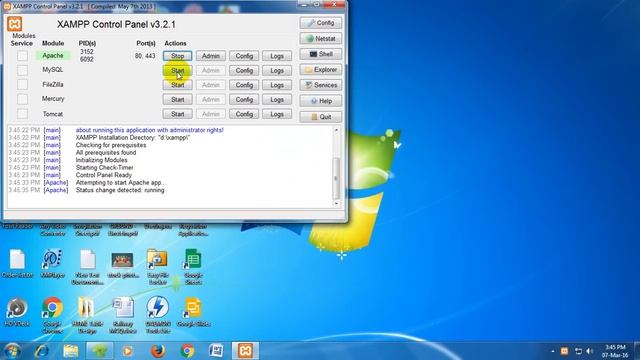Start the Tomcat module
The width and height of the screenshot is (640, 360).
point(178,114)
